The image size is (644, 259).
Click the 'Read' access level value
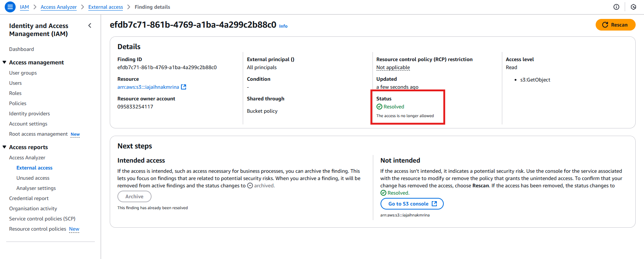click(x=511, y=67)
